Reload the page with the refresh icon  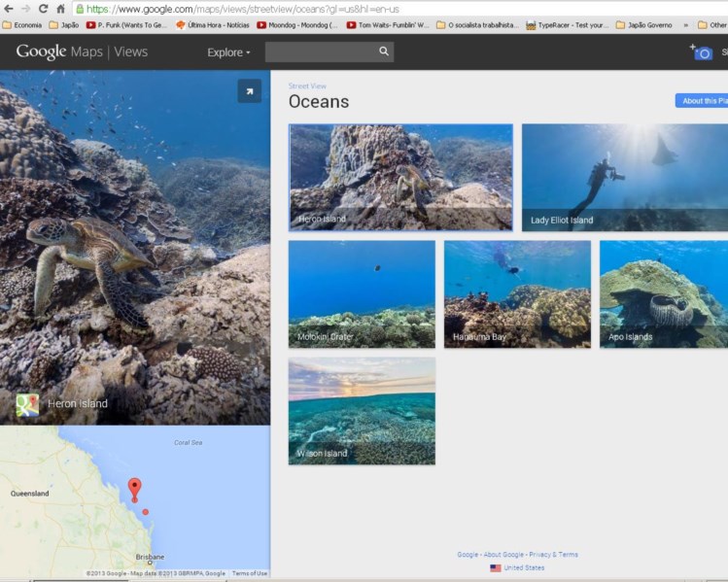point(43,9)
